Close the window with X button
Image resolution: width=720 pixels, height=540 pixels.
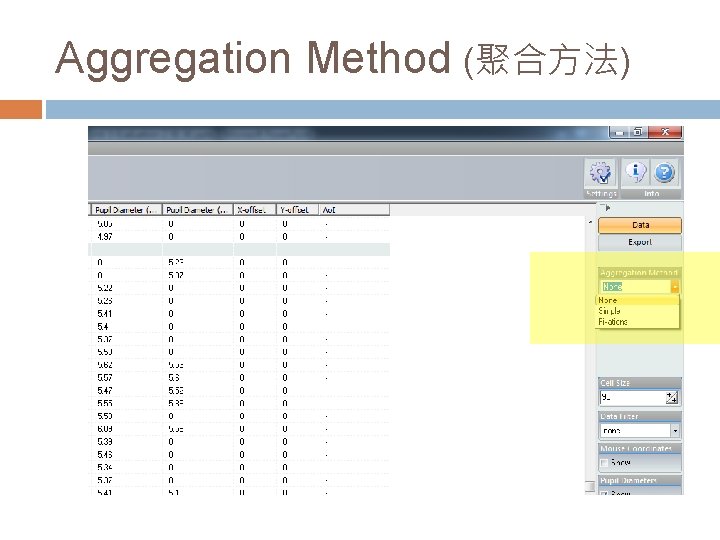pyautogui.click(x=664, y=132)
